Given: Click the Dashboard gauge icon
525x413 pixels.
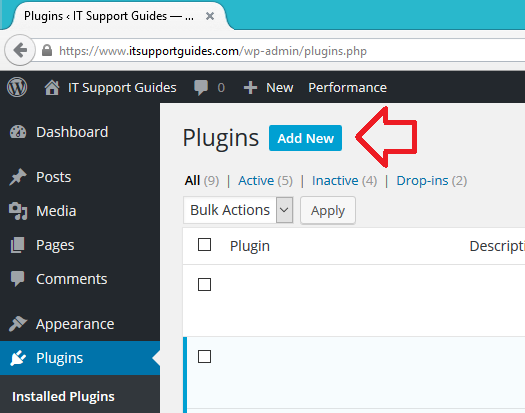Looking at the screenshot, I should (x=18, y=132).
